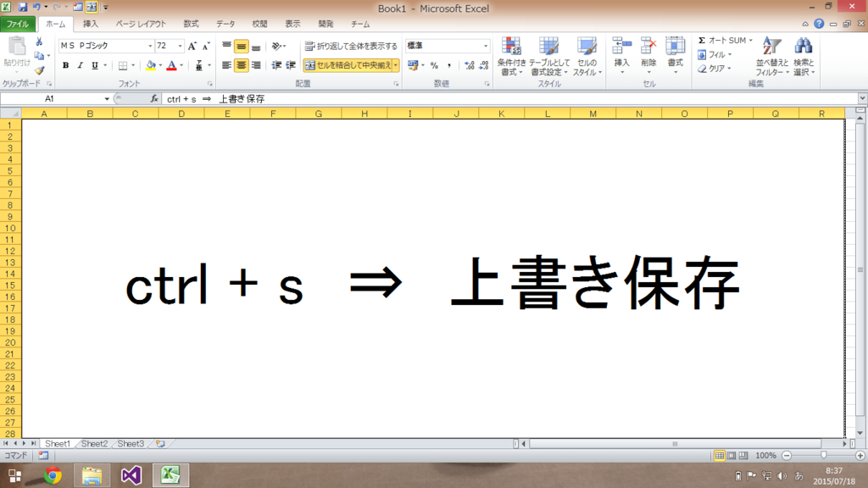Open Format as Table (テーブルとして書式設定)

click(x=548, y=56)
